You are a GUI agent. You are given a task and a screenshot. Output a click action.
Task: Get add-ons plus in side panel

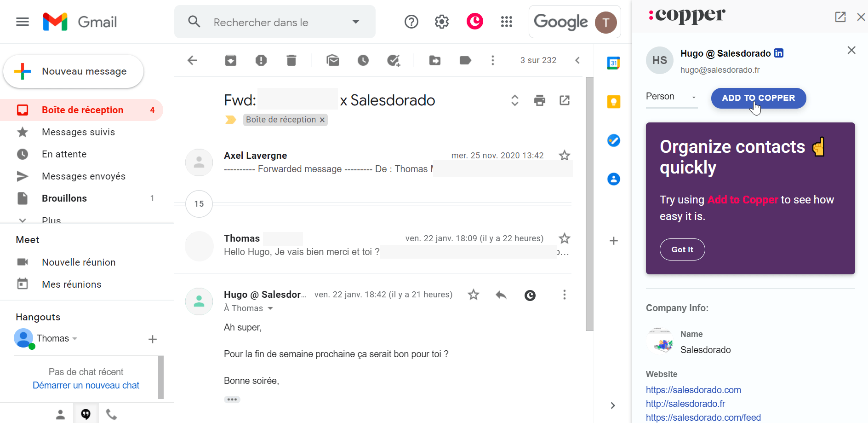tap(614, 241)
